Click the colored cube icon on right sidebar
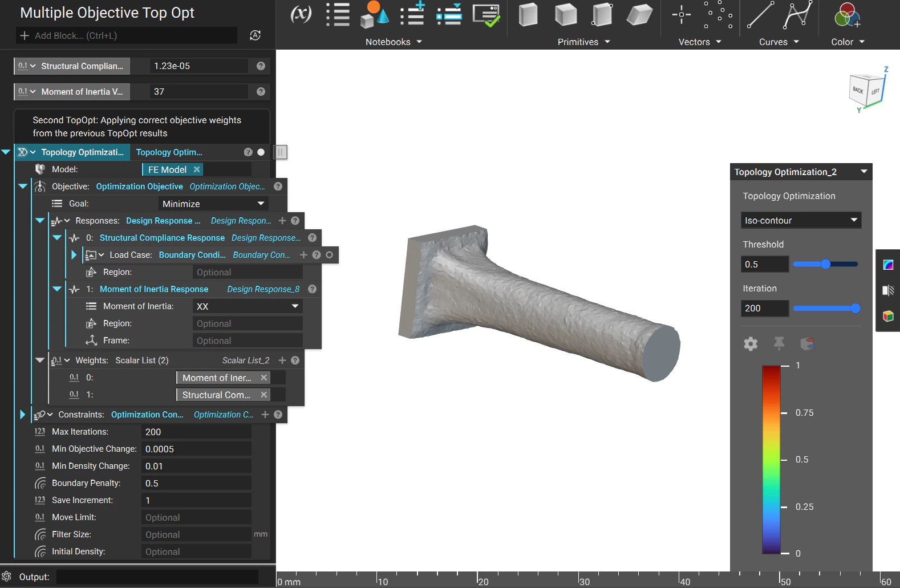Screen dimensions: 900x588 coord(888,316)
